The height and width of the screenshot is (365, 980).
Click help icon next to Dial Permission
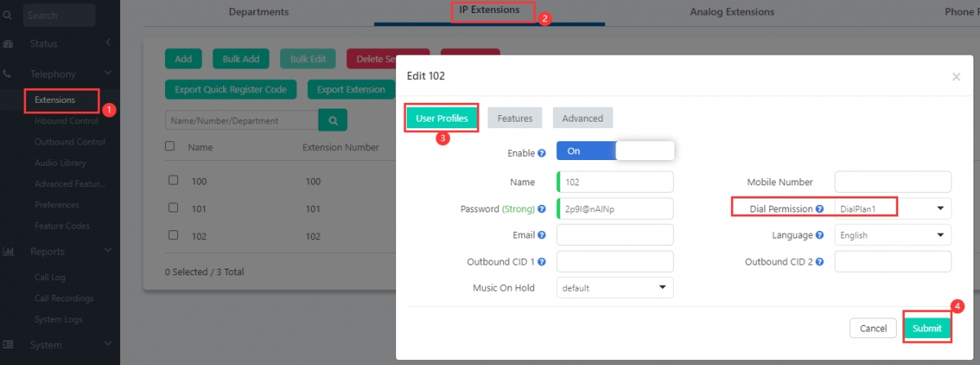[x=819, y=209]
